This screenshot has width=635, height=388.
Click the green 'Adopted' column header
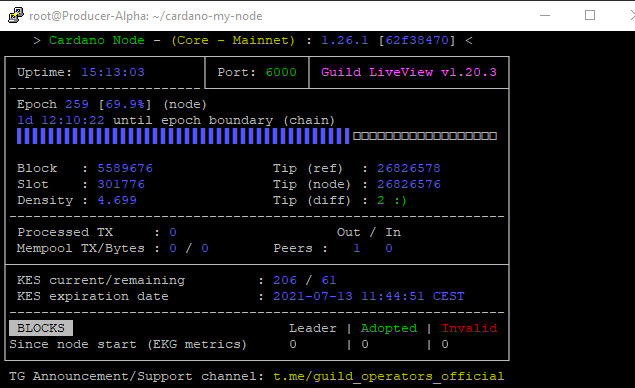tap(389, 328)
